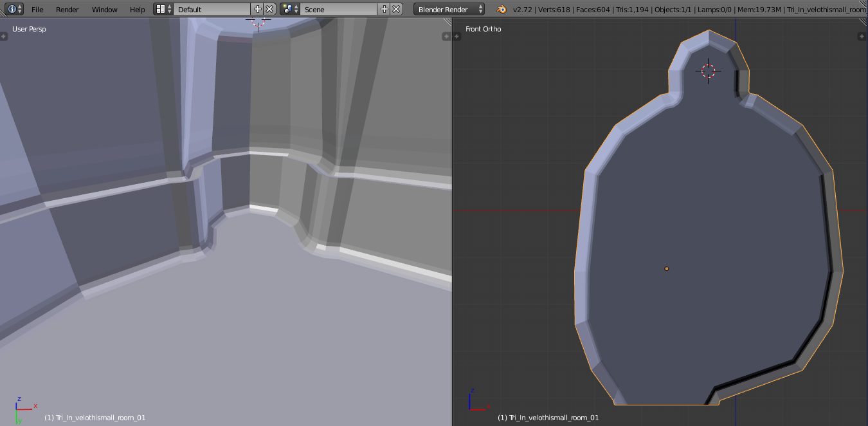Browse scenes with the scene icon
The image size is (868, 426).
point(291,9)
